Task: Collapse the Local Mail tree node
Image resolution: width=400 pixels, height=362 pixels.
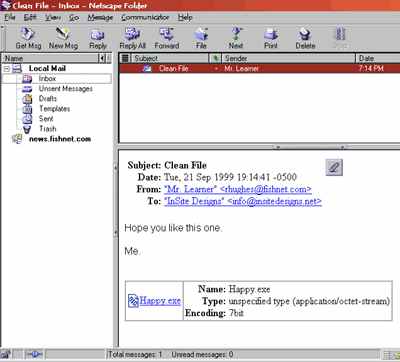Action: (7, 69)
